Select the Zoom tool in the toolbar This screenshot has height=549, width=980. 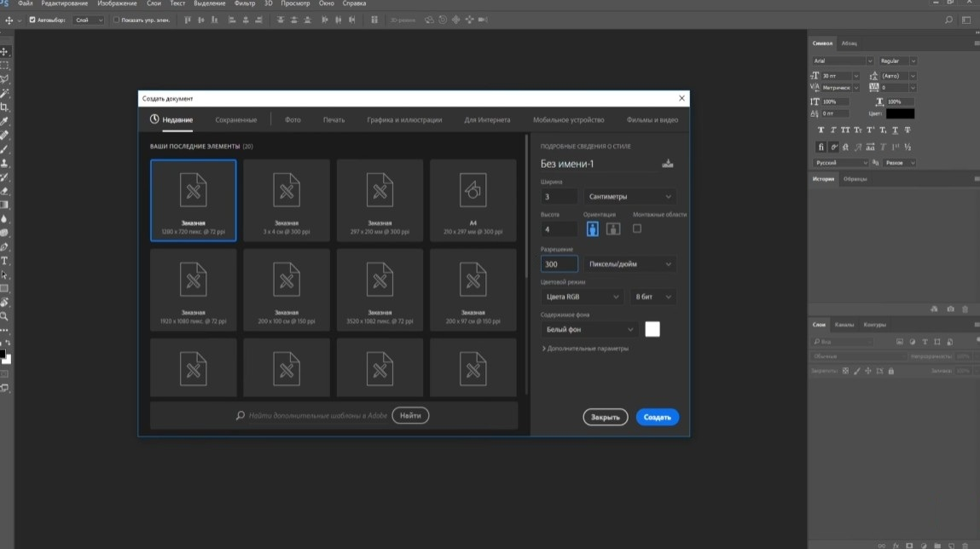pos(5,316)
